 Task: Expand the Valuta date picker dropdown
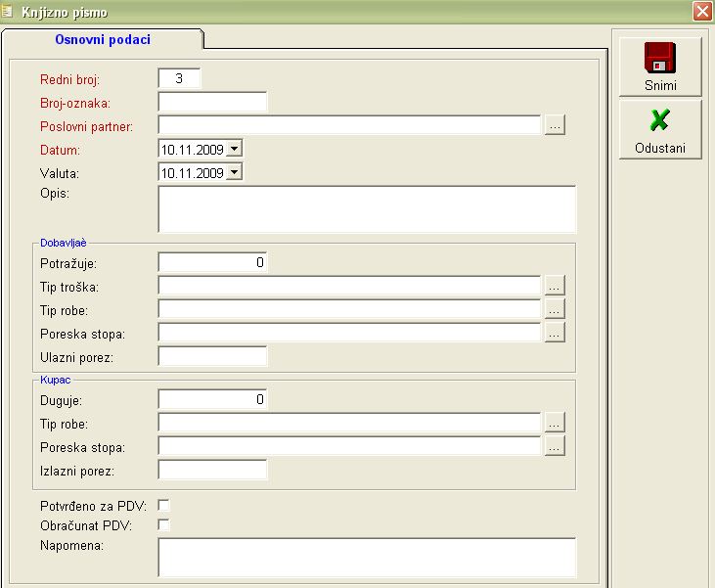(x=234, y=172)
